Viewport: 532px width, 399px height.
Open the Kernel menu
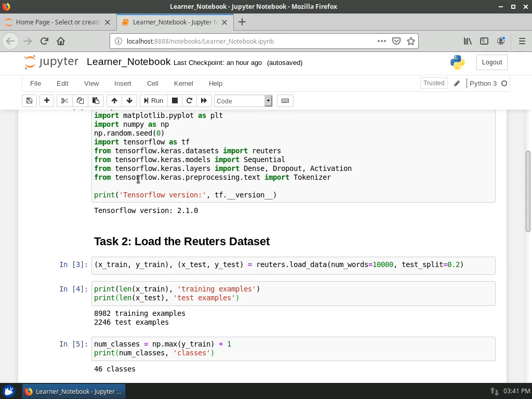[183, 83]
